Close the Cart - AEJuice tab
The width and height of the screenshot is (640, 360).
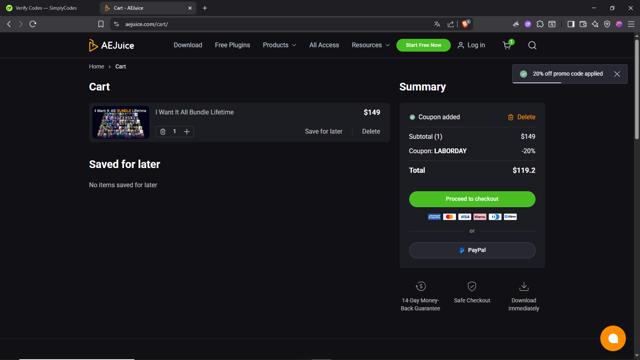click(x=190, y=8)
